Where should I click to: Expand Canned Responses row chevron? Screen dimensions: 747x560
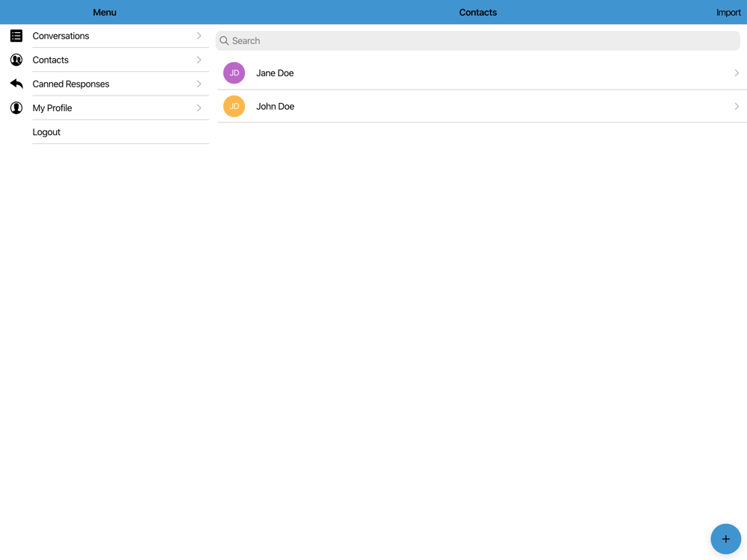[x=199, y=84]
